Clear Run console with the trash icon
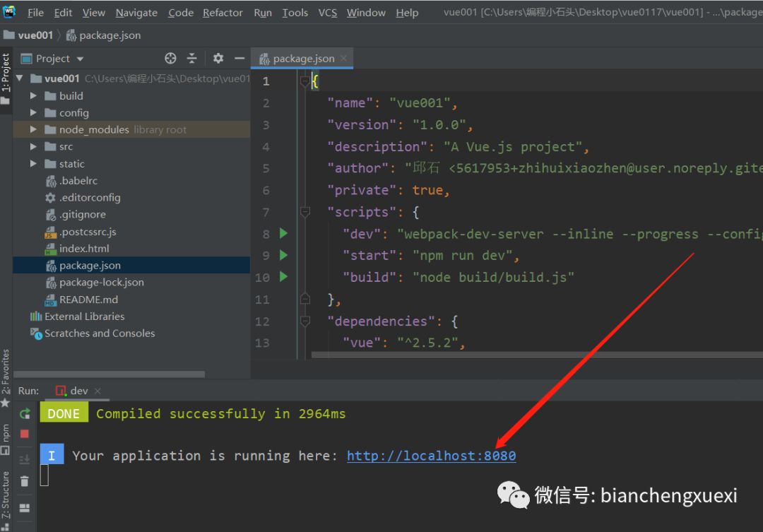This screenshot has width=763, height=532. click(x=25, y=481)
